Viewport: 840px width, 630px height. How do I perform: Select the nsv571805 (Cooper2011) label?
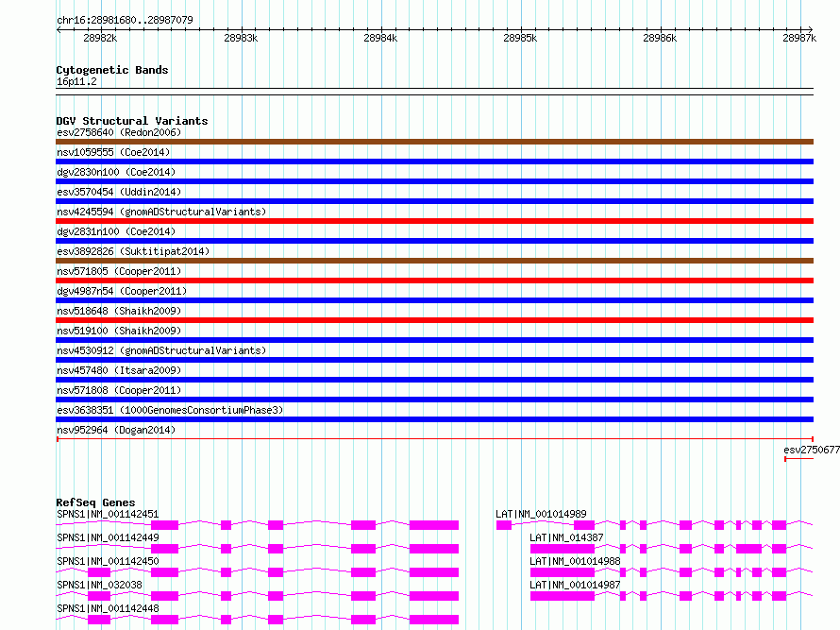pos(119,271)
